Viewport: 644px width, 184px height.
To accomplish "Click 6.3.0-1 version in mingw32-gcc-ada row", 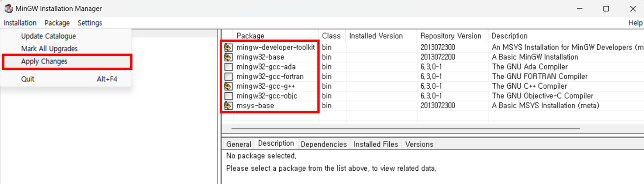I will pos(431,67).
